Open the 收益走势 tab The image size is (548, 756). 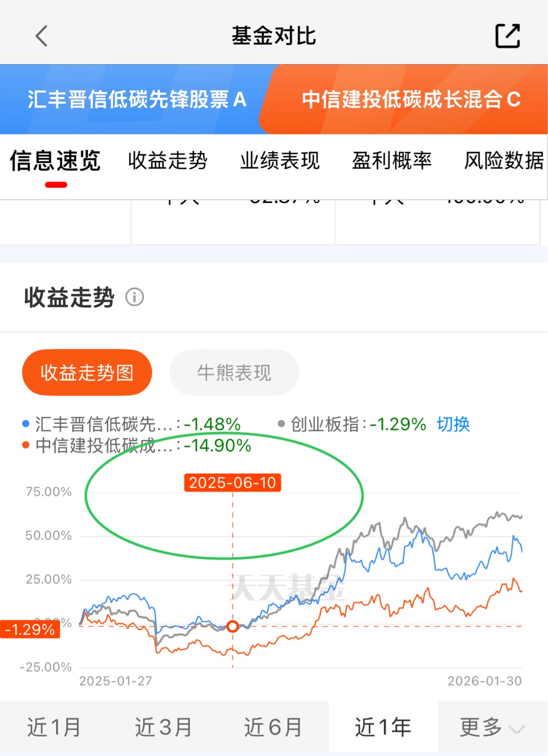[168, 161]
